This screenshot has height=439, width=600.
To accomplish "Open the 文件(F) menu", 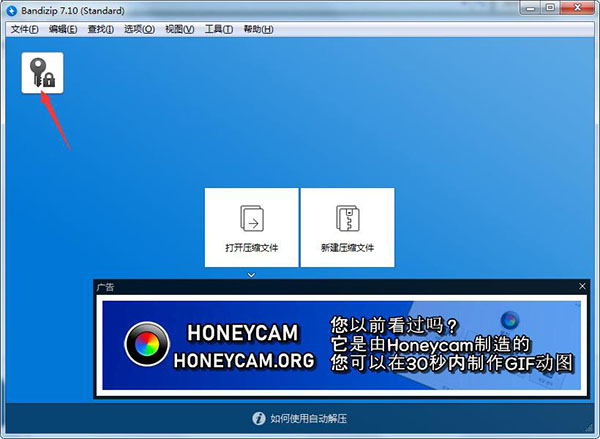I will (x=24, y=29).
